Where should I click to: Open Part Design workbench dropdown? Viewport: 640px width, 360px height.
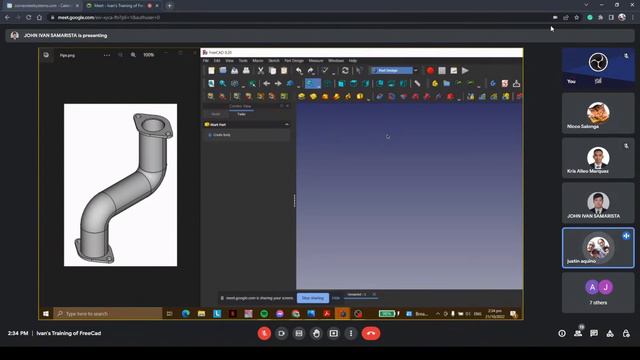pyautogui.click(x=394, y=71)
